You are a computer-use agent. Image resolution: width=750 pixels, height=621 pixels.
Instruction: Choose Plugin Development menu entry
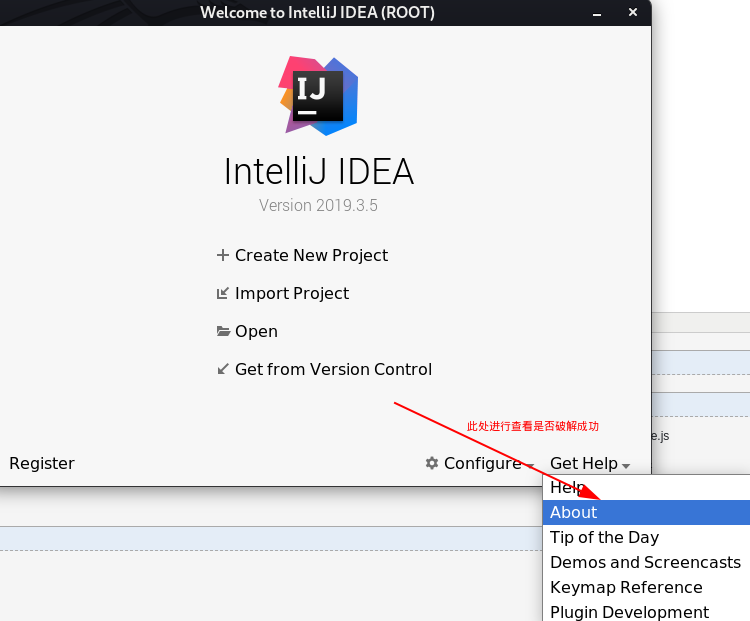(646, 611)
